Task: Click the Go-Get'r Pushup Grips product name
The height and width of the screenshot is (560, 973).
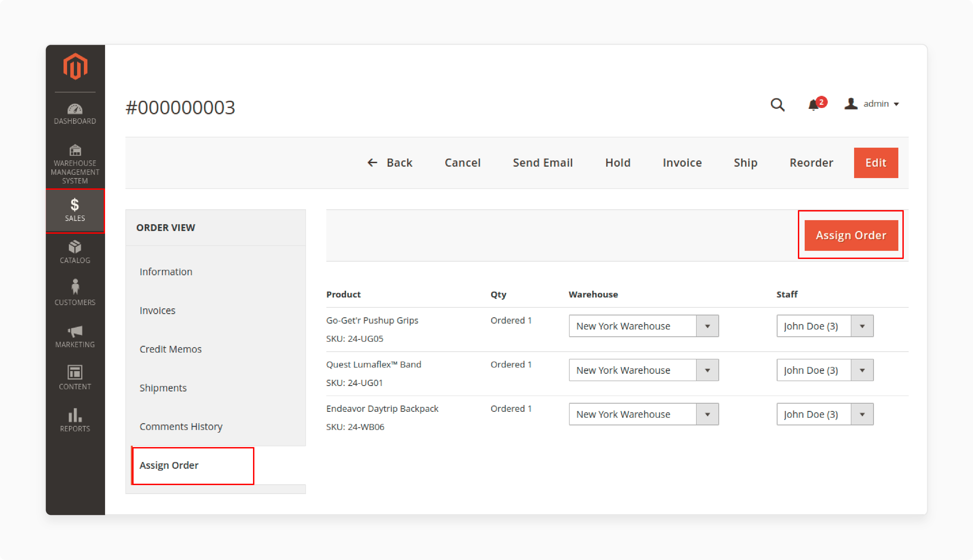Action: 372,320
